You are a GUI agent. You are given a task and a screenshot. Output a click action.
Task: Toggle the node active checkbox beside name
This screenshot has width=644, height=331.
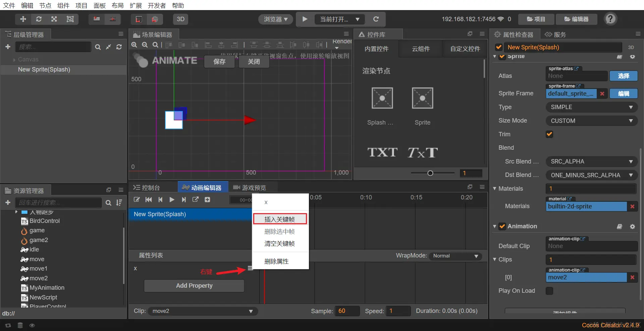pyautogui.click(x=498, y=47)
